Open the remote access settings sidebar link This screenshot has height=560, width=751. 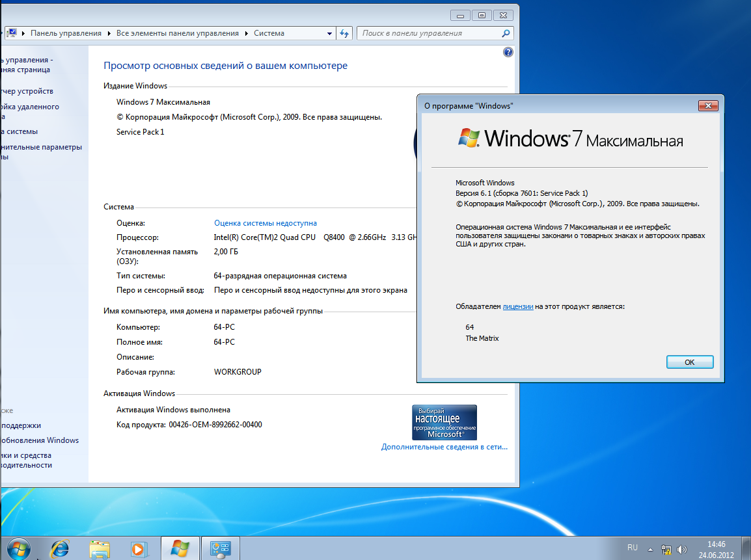tap(30, 111)
